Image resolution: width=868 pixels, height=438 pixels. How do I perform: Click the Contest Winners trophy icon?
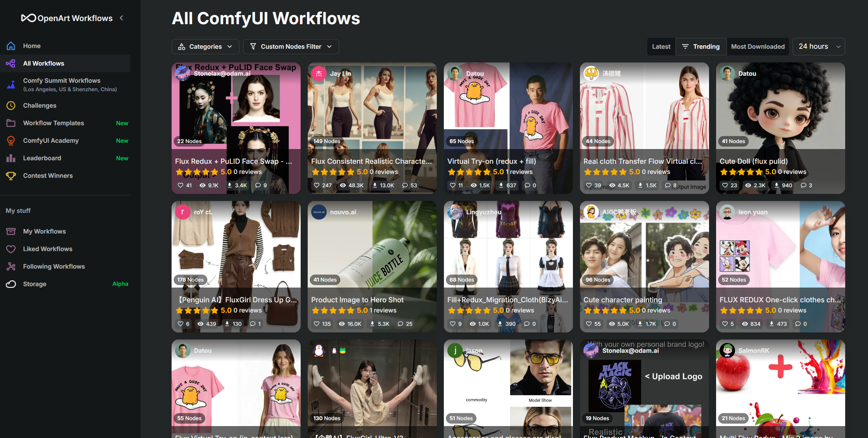pyautogui.click(x=11, y=176)
